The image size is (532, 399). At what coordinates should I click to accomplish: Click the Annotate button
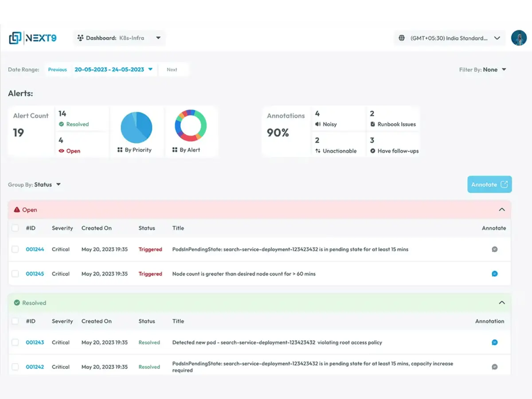click(489, 184)
